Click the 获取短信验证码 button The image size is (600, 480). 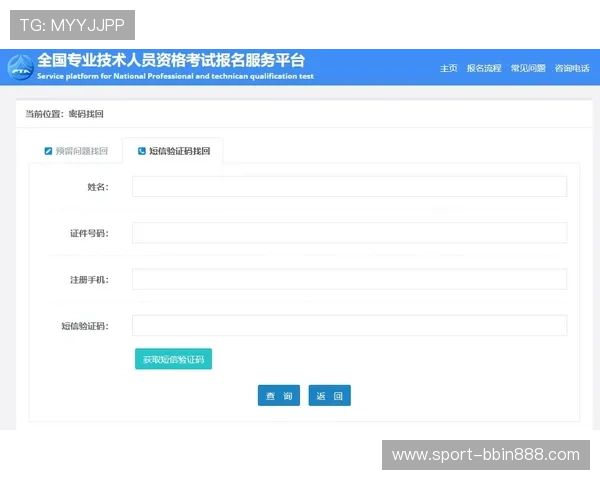tap(173, 359)
